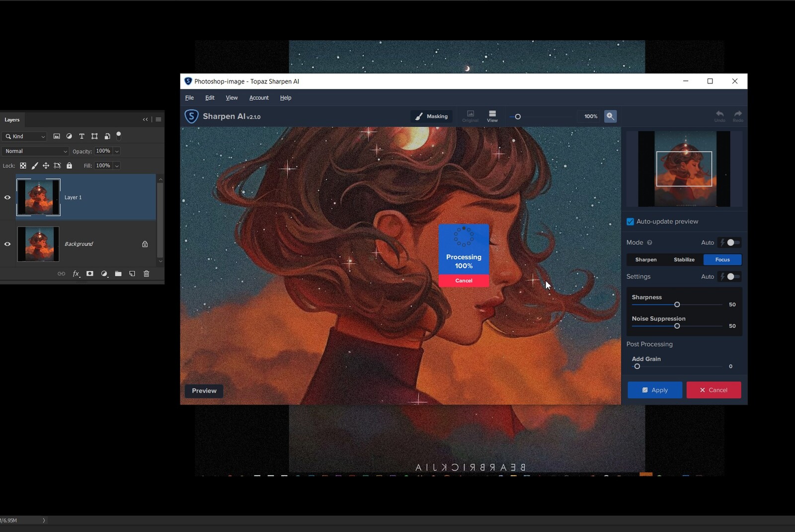The image size is (795, 532).
Task: Collapse the Layers panel to icons
Action: click(145, 120)
